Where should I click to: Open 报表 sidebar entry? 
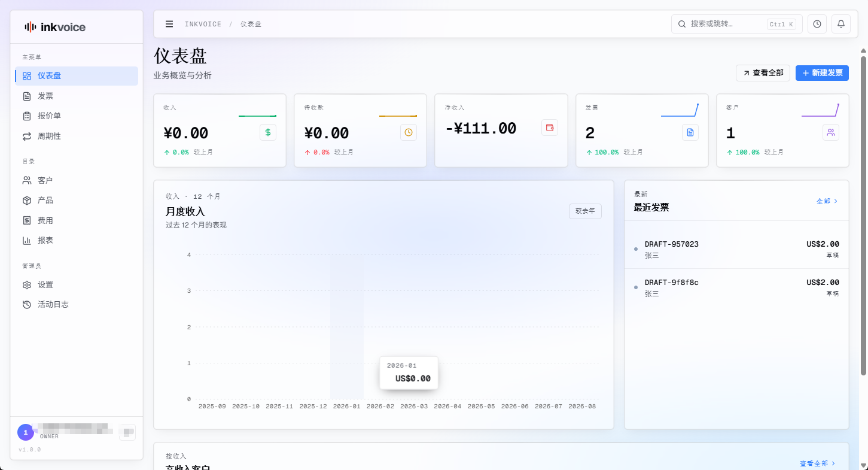point(77,240)
